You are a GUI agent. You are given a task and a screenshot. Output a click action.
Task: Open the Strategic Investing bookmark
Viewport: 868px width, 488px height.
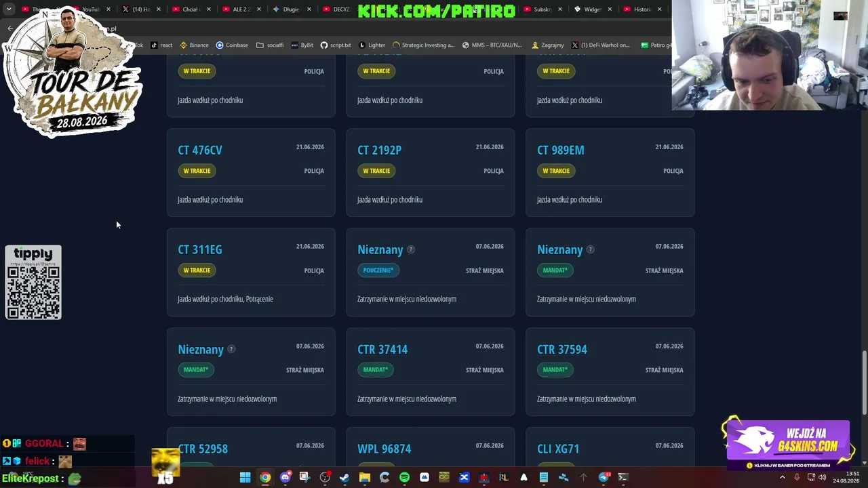pos(423,45)
